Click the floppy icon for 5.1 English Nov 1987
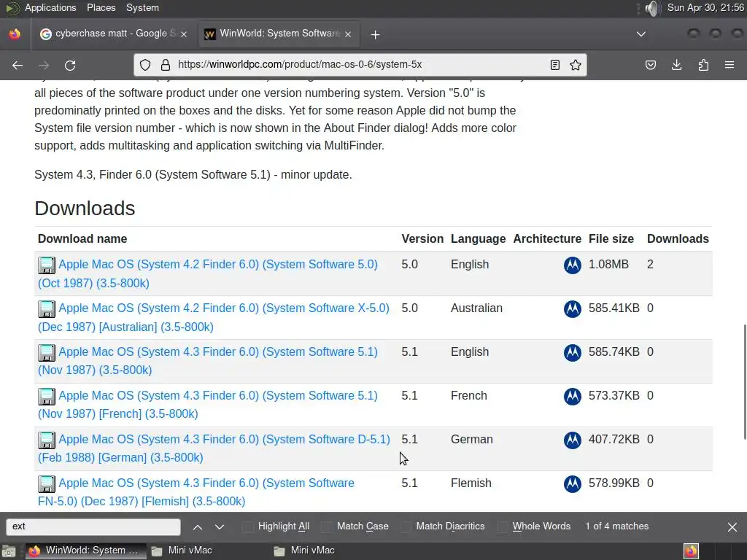 click(47, 353)
